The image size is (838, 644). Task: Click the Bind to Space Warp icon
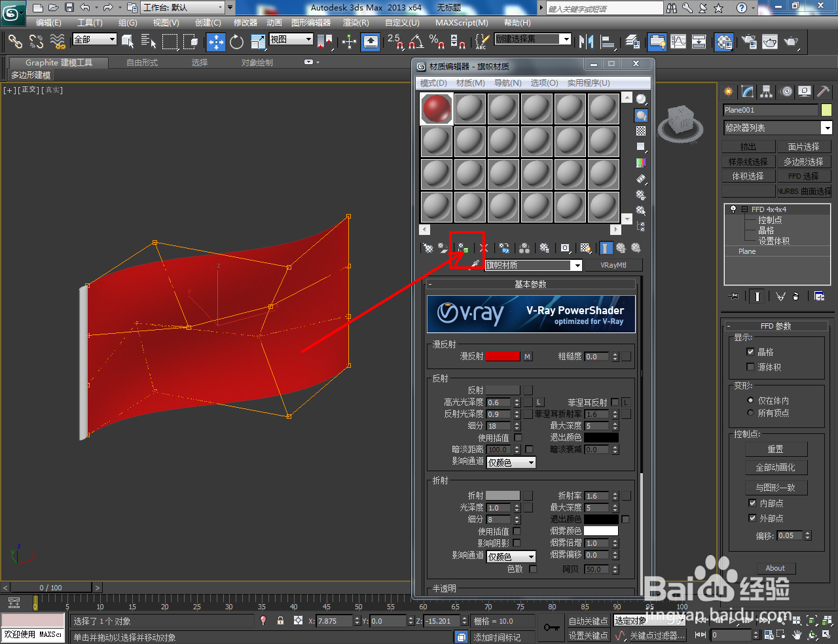(x=58, y=42)
